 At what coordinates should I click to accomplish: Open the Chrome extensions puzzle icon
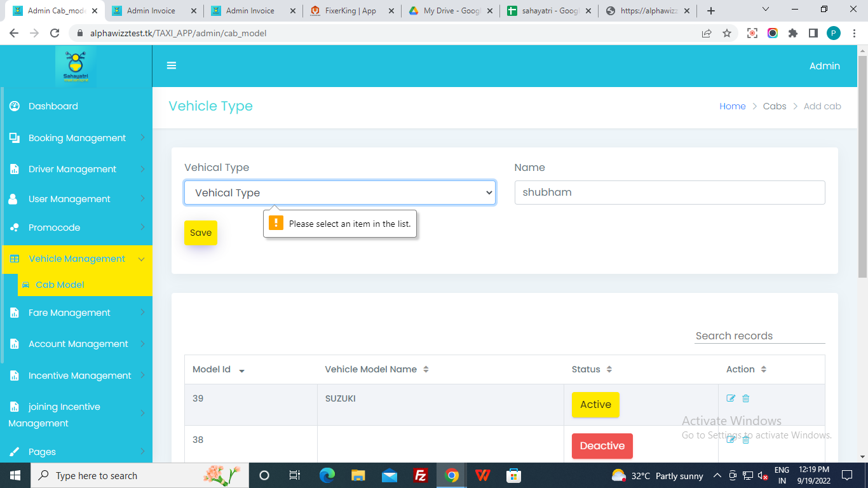click(793, 33)
